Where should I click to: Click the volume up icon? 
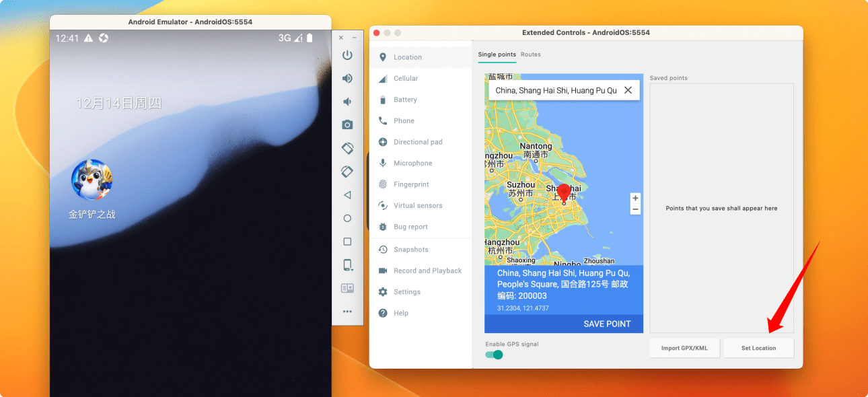click(x=347, y=79)
